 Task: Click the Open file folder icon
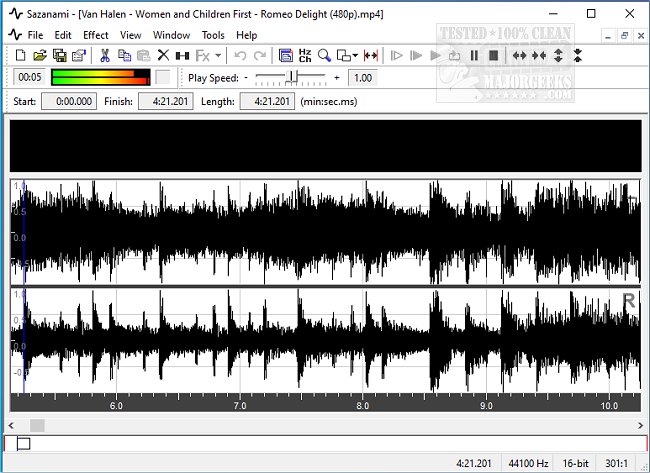tap(40, 56)
